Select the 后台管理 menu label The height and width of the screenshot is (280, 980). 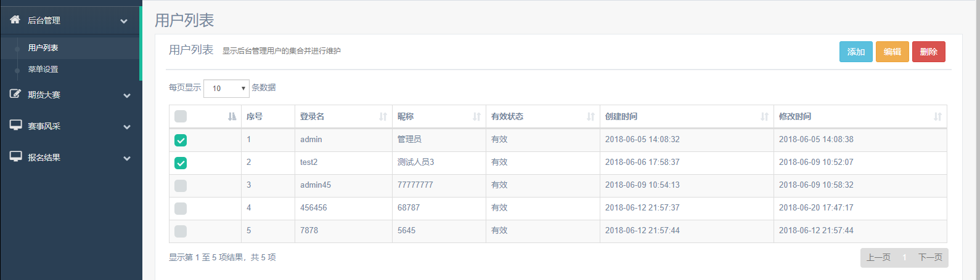pyautogui.click(x=44, y=20)
